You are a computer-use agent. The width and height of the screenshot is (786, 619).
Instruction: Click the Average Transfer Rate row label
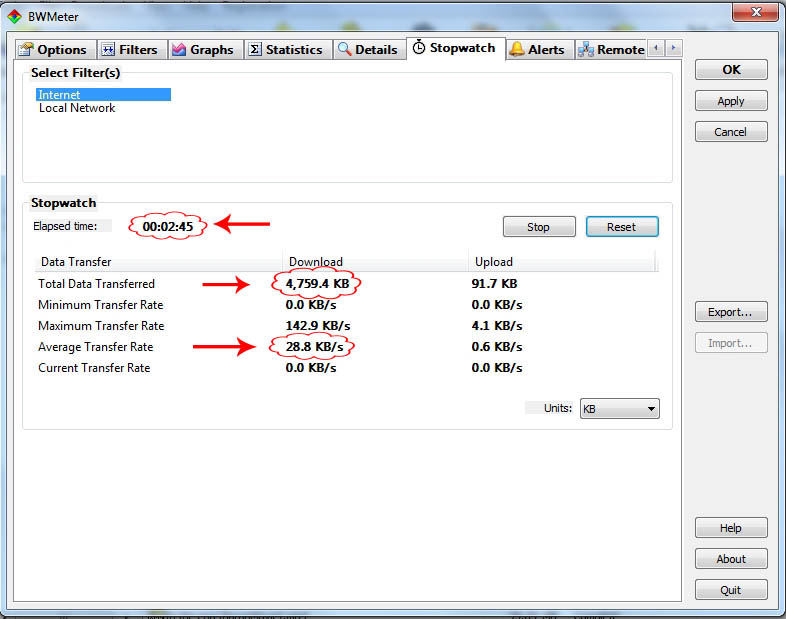click(96, 347)
